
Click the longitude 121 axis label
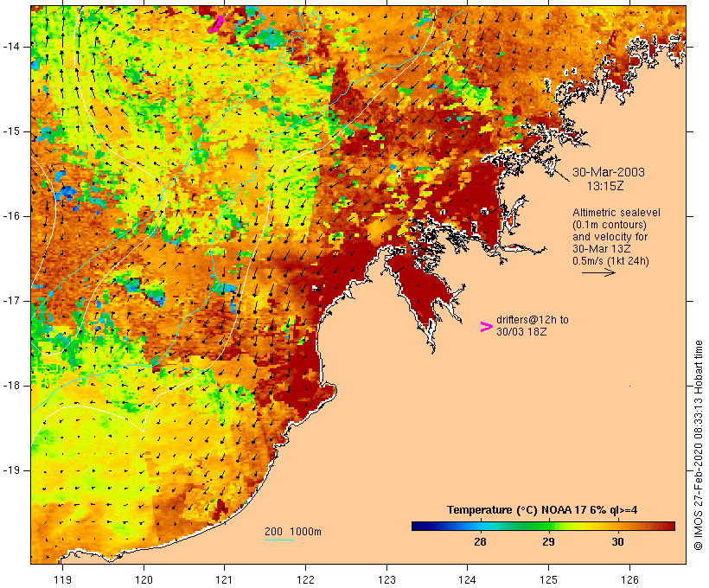coord(224,579)
